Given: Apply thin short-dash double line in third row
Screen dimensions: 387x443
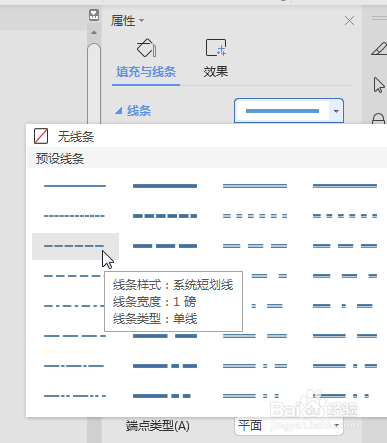Looking at the screenshot, I should click(255, 246).
